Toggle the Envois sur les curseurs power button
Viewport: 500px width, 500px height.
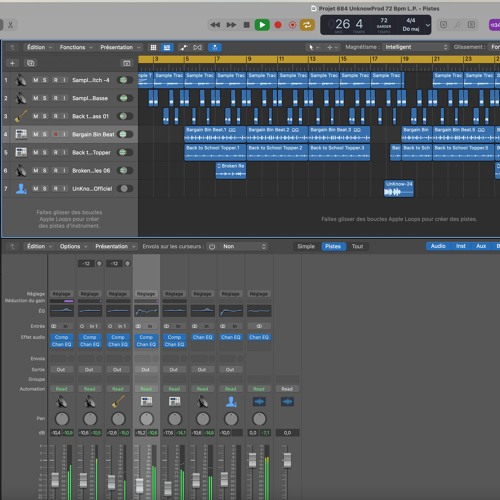(212, 247)
